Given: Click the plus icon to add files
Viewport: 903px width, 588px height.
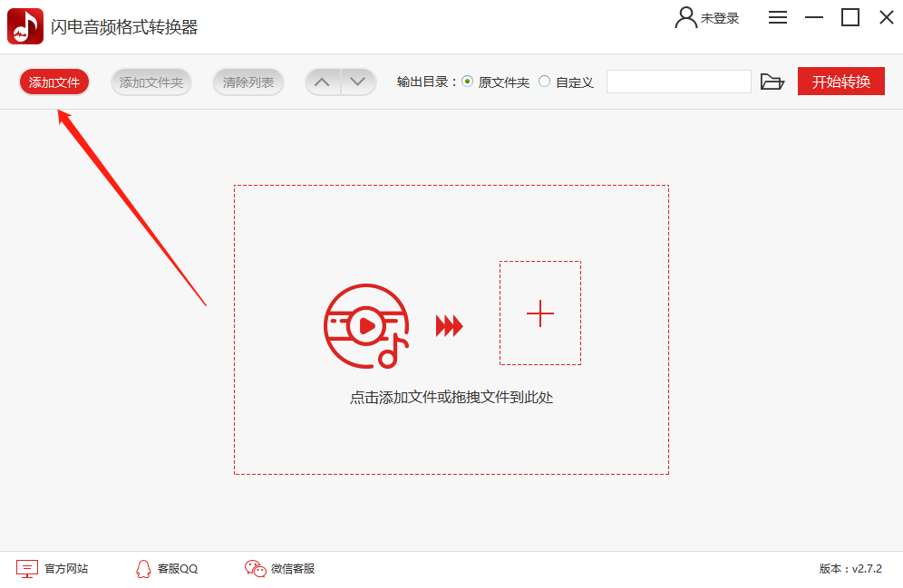Looking at the screenshot, I should (x=540, y=313).
